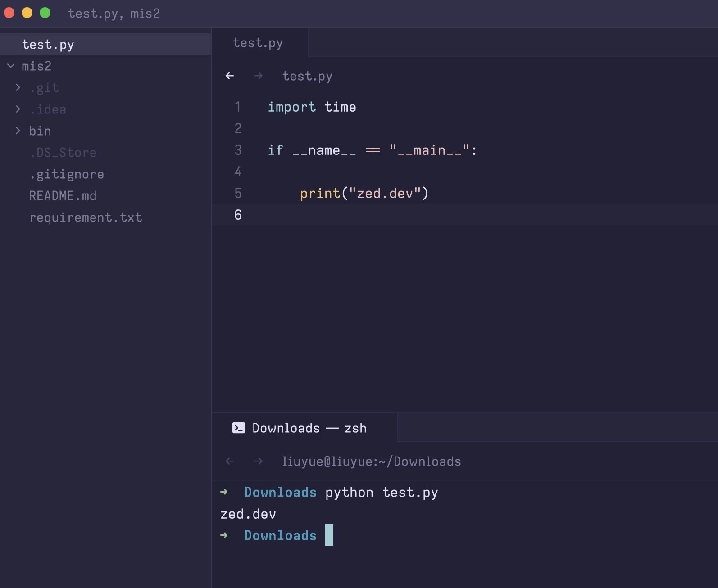
Task: Click the terminal pane back arrow
Action: [x=230, y=461]
